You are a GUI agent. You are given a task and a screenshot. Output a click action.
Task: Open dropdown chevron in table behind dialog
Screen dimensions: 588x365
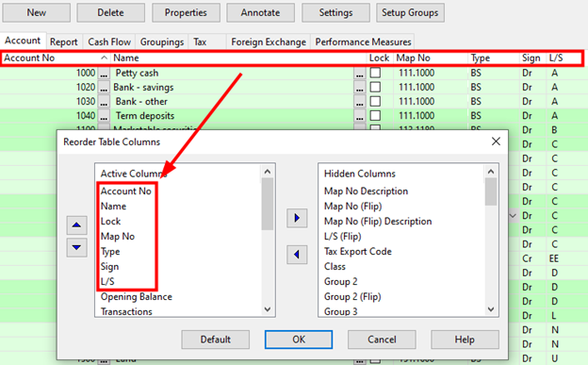tap(513, 216)
